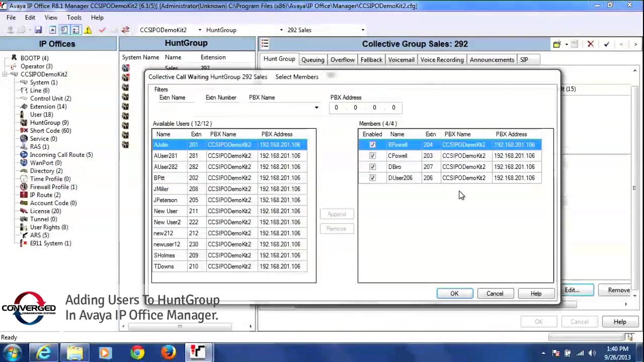Open Windows Media Player on the taskbar
The image size is (644, 362).
coord(106,352)
